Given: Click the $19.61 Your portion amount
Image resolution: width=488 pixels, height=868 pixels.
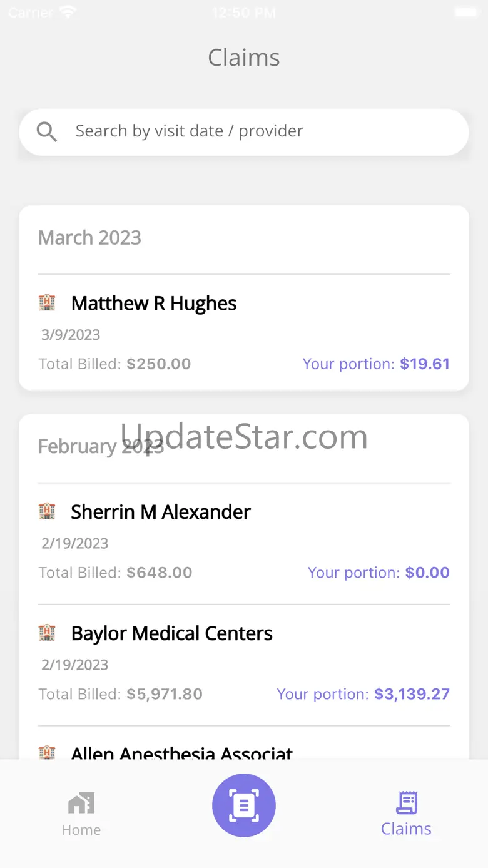Looking at the screenshot, I should 425,364.
